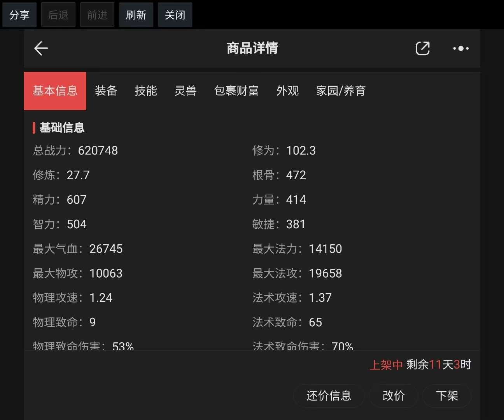Image resolution: width=504 pixels, height=420 pixels.
Task: Click the 商品详情 page title
Action: click(252, 48)
